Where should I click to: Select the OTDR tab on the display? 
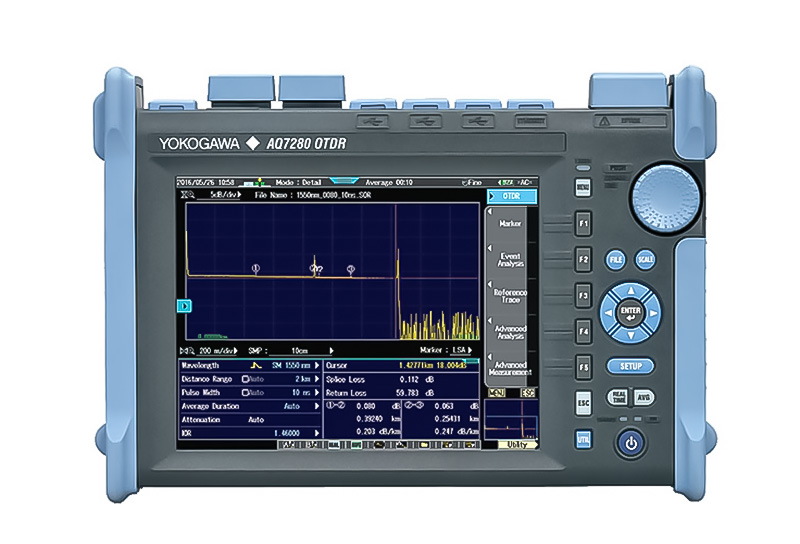[x=512, y=196]
